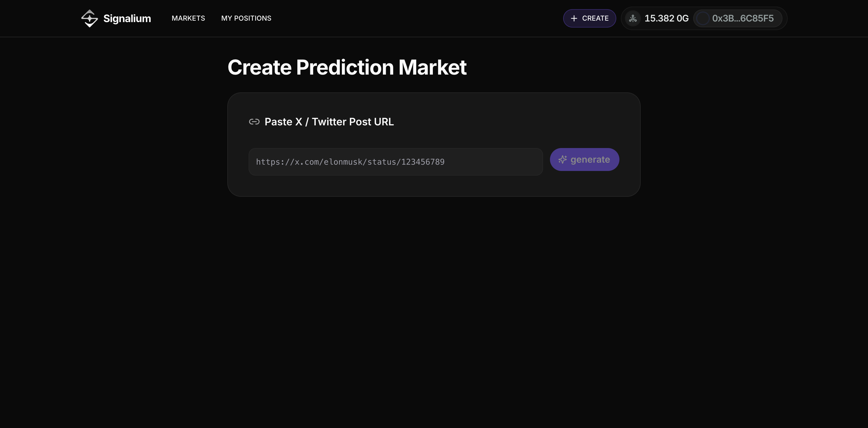Click the Signalium diamond logo icon
868x428 pixels.
89,18
